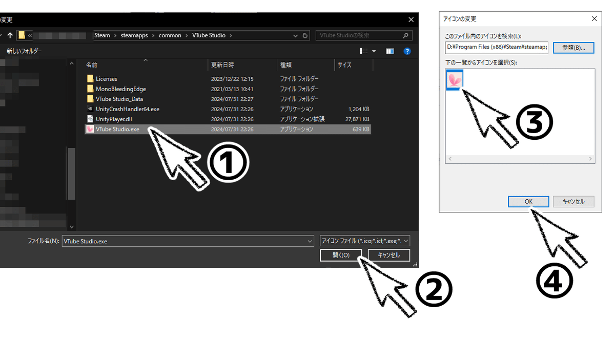Click the icon file path input field

click(x=497, y=48)
